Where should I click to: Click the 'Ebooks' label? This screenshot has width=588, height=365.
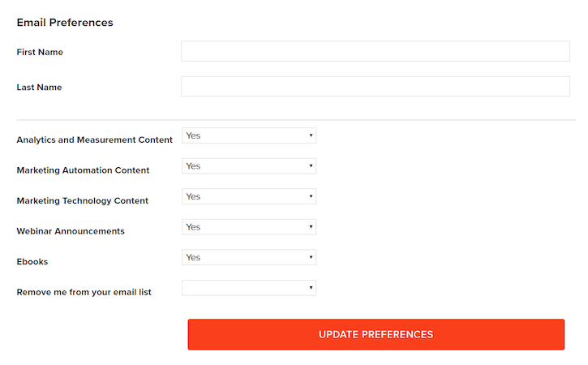[x=32, y=262]
